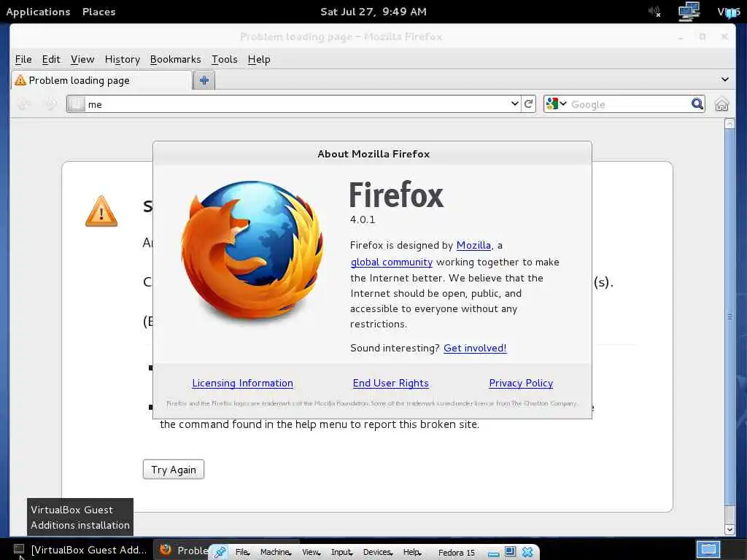Viewport: 747px width, 560px height.
Task: Open Firefox History menu
Action: pyautogui.click(x=123, y=59)
